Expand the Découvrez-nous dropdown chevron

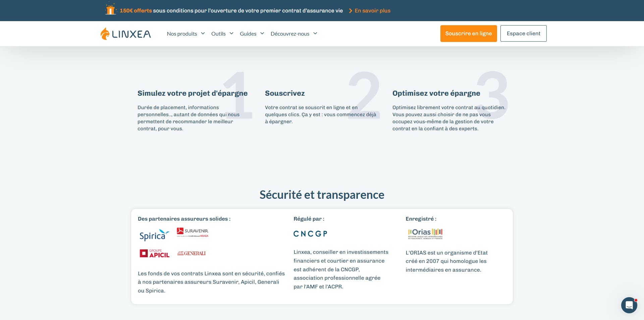(315, 33)
